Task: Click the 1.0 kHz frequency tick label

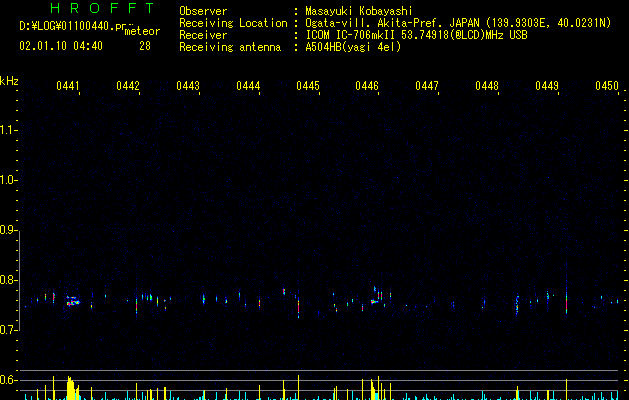Action: 8,180
